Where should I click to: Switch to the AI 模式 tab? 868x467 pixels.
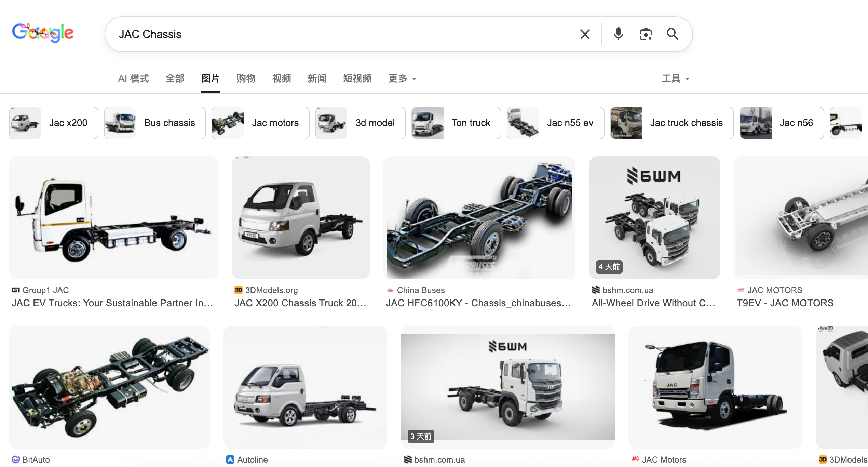tap(133, 78)
